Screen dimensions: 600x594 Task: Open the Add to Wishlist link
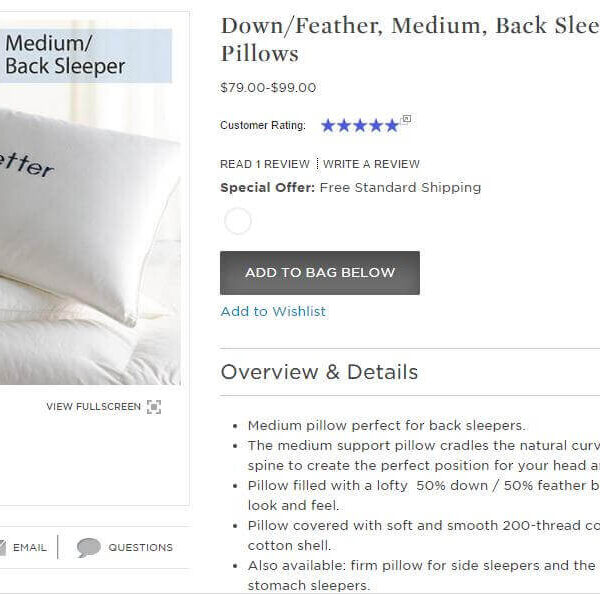273,312
